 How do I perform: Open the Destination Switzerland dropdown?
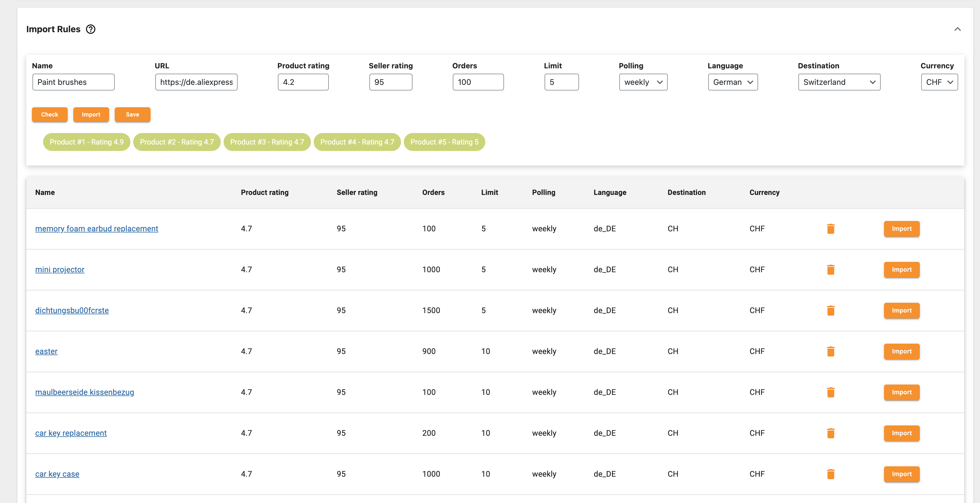839,82
